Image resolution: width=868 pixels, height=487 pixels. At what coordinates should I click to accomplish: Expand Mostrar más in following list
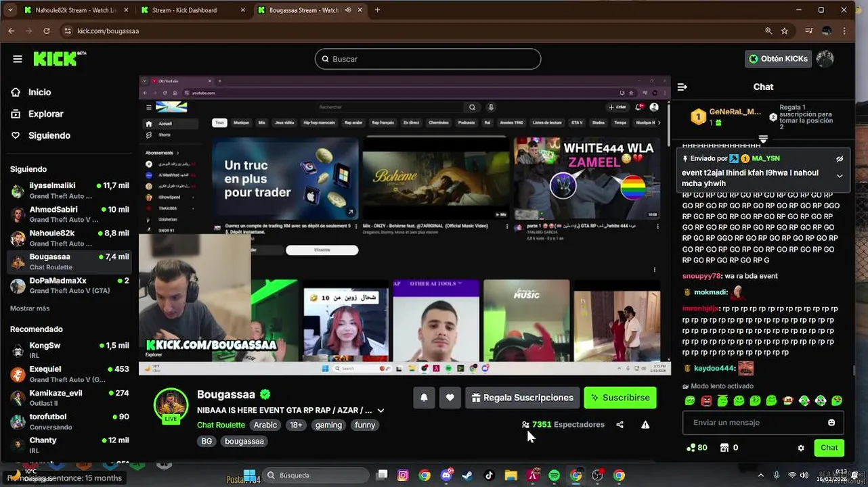(x=30, y=308)
